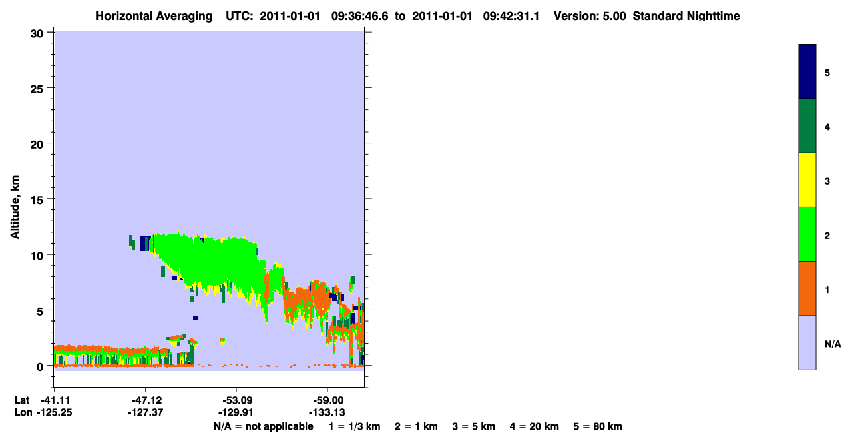Click 'Version: 5.00' in the title
The height and width of the screenshot is (445, 868).
pyautogui.click(x=590, y=16)
